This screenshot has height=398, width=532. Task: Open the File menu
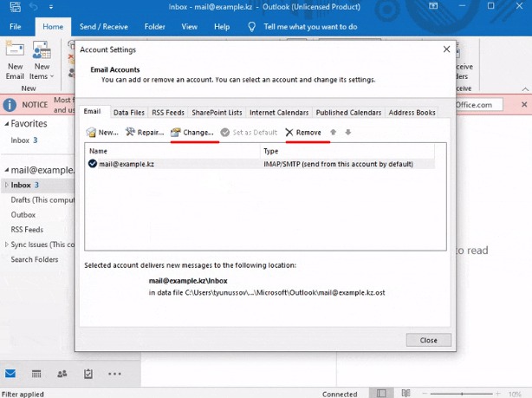pyautogui.click(x=16, y=27)
